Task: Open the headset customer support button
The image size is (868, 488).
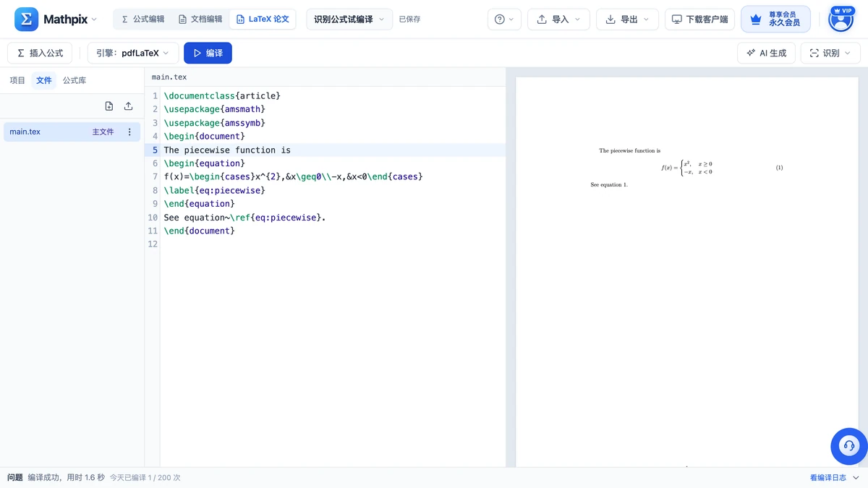Action: pyautogui.click(x=849, y=446)
